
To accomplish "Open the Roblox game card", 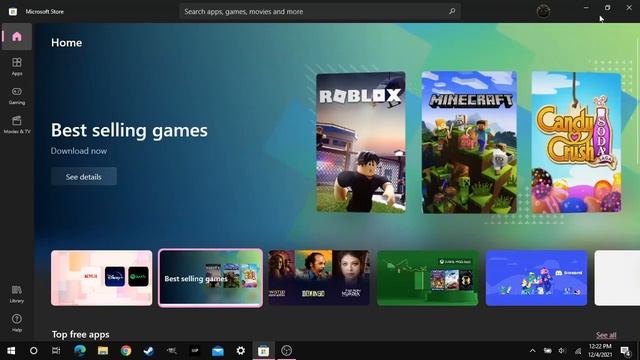I will [x=361, y=142].
